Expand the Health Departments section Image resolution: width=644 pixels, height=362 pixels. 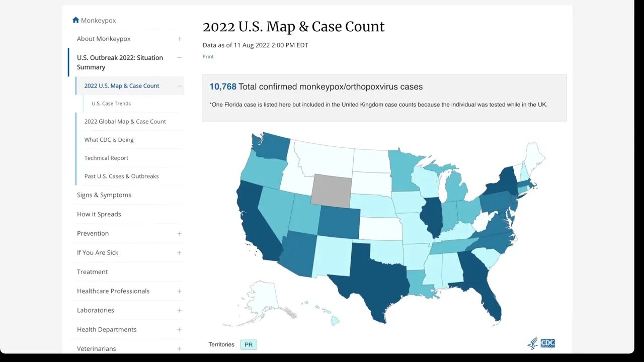coord(179,330)
